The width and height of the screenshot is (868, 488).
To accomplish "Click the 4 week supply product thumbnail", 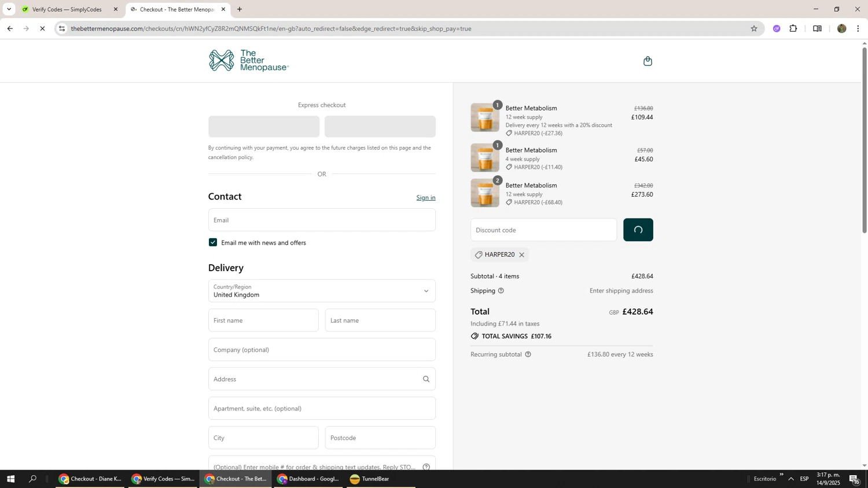I will tap(485, 158).
